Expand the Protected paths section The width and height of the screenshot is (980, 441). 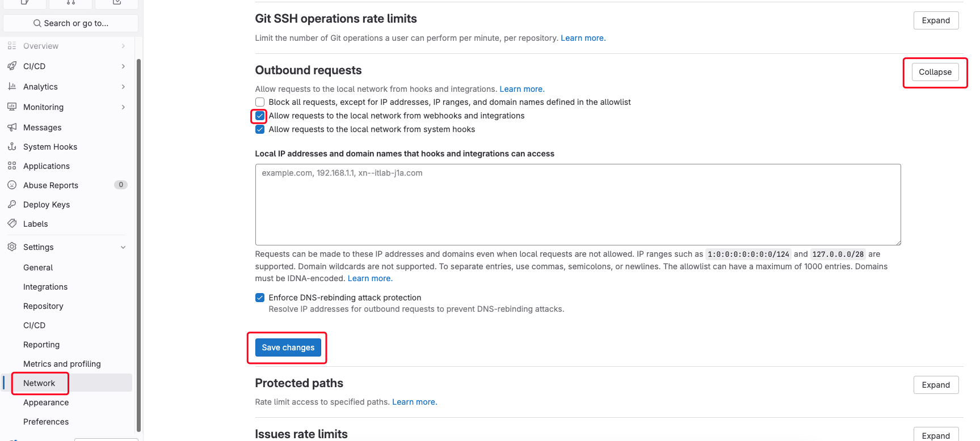click(x=935, y=385)
